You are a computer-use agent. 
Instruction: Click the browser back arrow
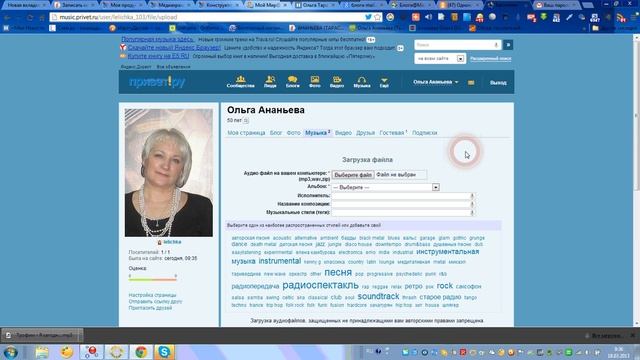(7, 18)
